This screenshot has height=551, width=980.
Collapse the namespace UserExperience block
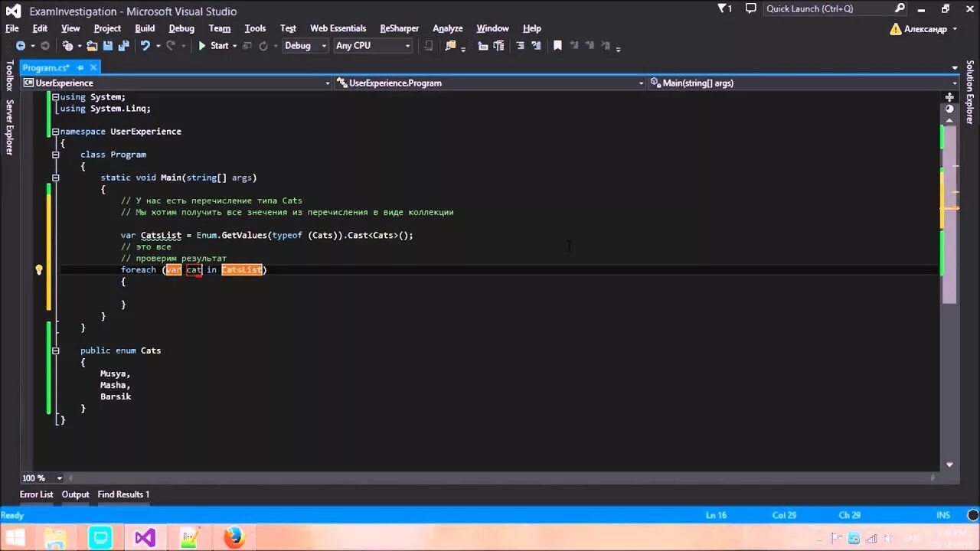click(x=55, y=132)
